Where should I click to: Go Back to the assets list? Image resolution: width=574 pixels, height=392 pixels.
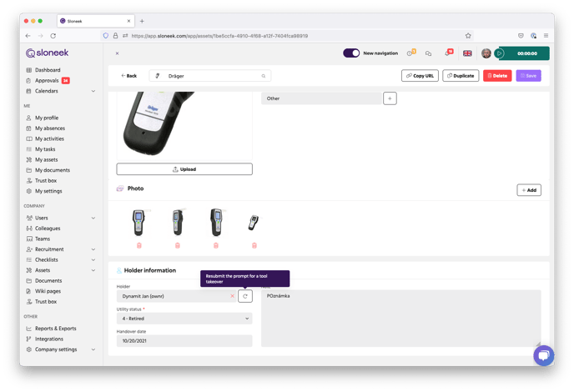point(128,76)
